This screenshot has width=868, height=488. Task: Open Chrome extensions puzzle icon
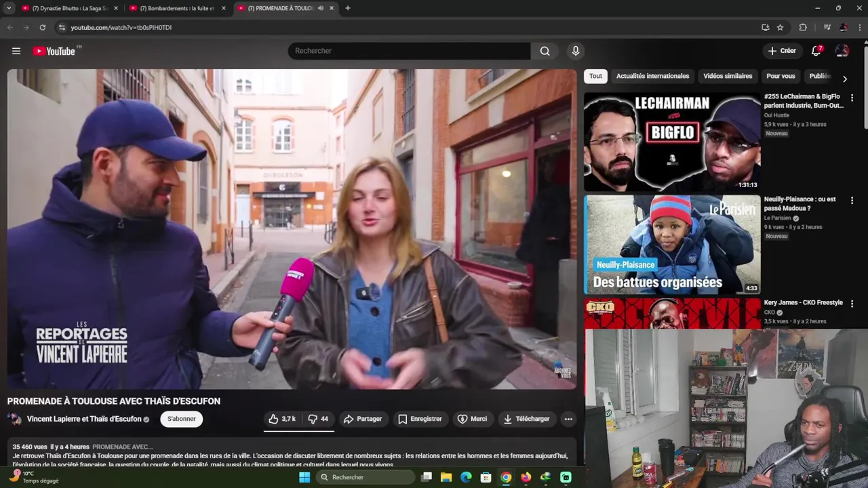(803, 27)
